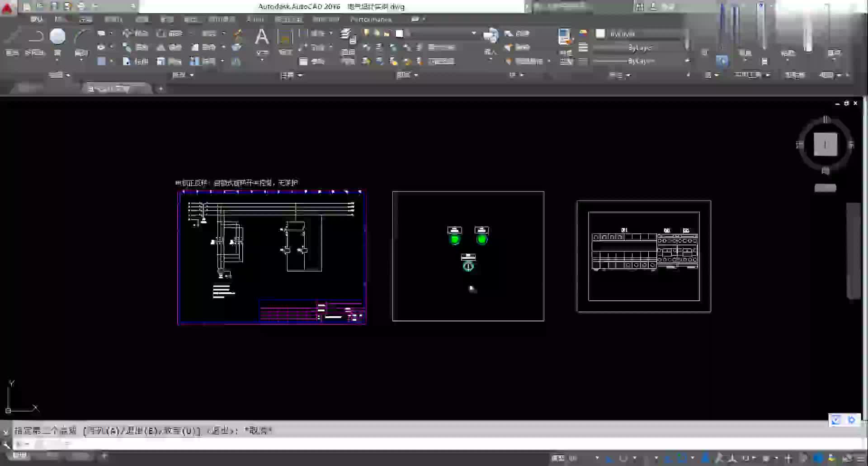This screenshot has width=868, height=466.
Task: Click the Plot quick-access icon
Action: [81, 6]
